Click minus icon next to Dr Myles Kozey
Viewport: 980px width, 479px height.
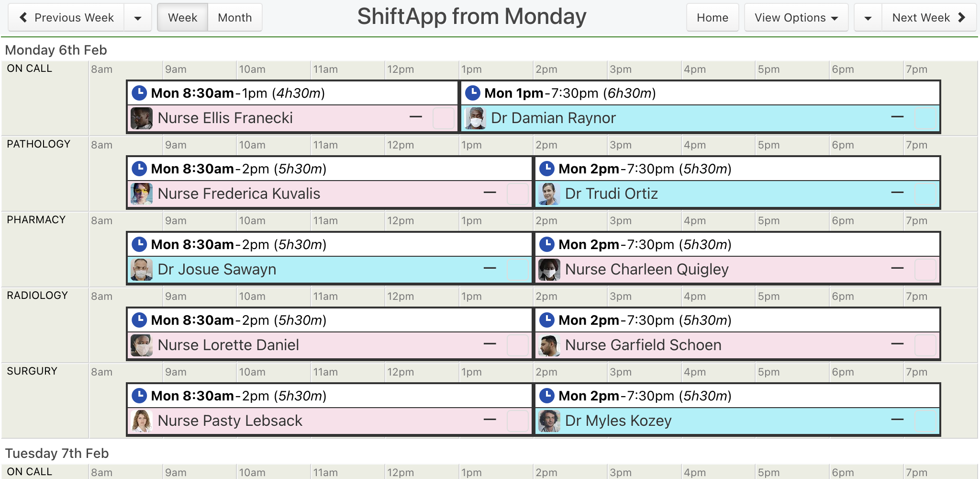(897, 420)
